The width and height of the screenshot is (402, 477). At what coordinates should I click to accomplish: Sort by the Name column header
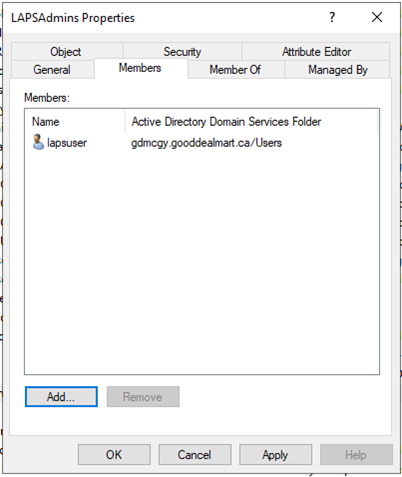click(75, 122)
